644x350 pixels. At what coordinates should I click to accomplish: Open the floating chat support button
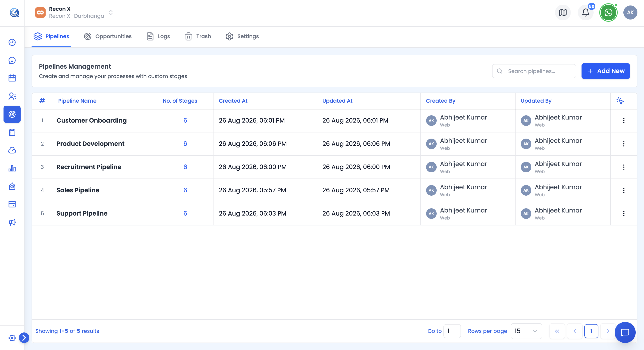click(625, 332)
